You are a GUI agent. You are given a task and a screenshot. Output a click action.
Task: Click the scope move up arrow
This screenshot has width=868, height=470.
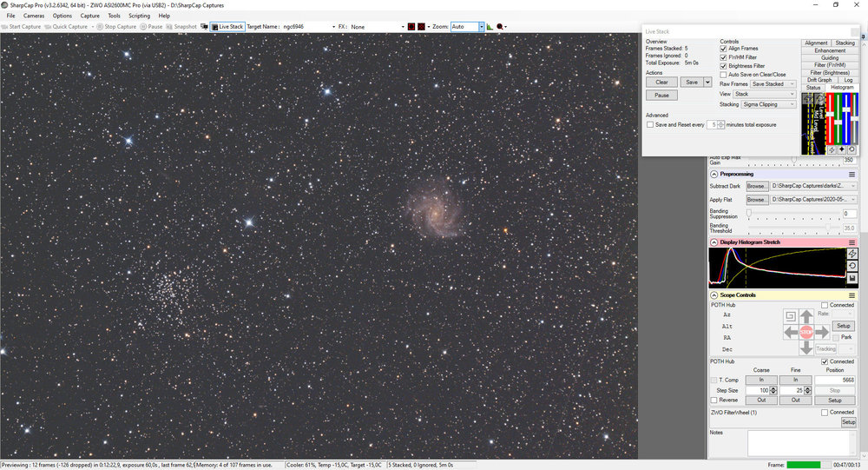pos(806,316)
